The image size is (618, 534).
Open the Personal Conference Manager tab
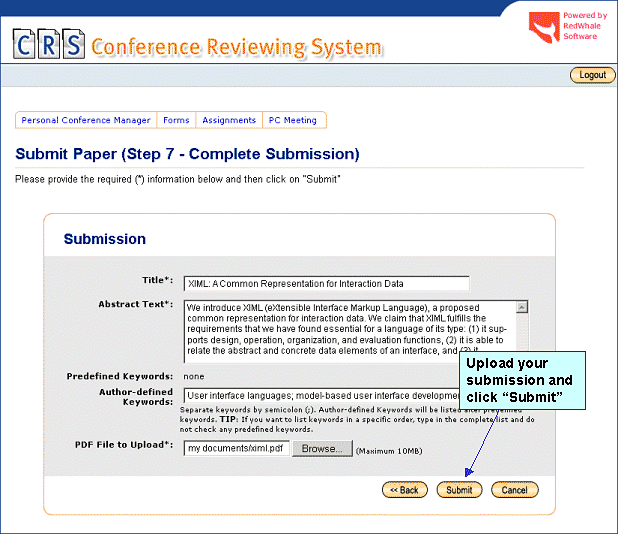click(86, 120)
